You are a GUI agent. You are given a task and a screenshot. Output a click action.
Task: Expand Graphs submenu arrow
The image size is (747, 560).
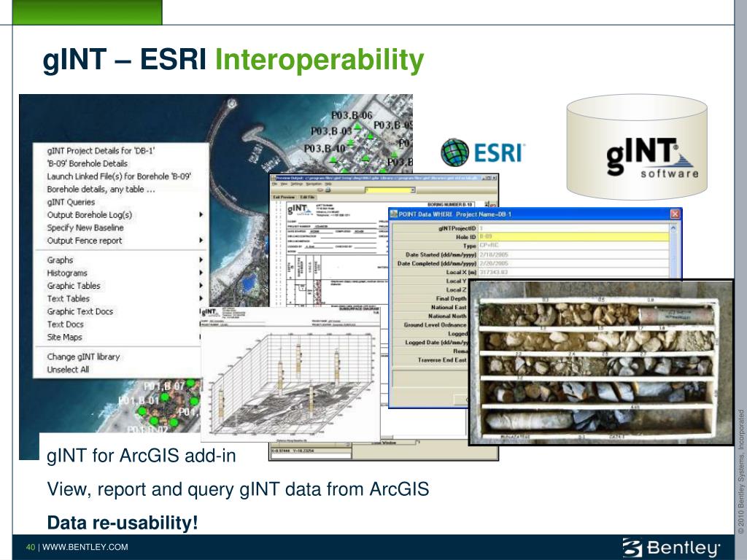tap(201, 260)
